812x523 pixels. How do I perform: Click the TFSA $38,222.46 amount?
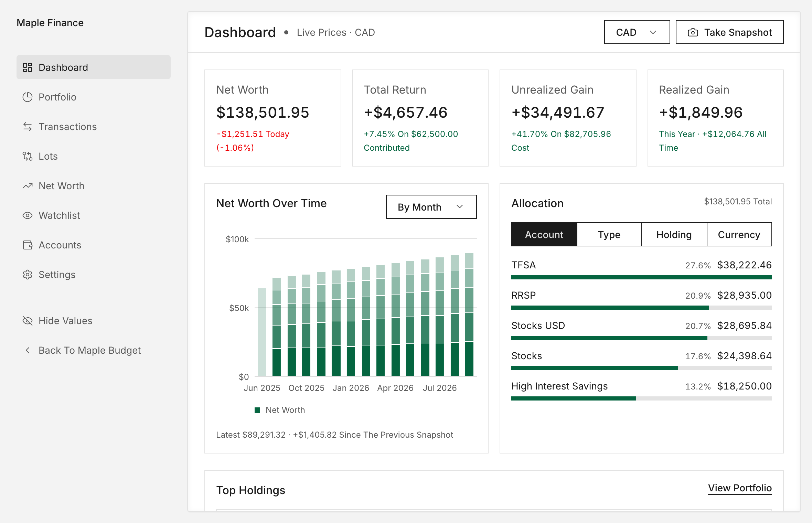pyautogui.click(x=745, y=265)
